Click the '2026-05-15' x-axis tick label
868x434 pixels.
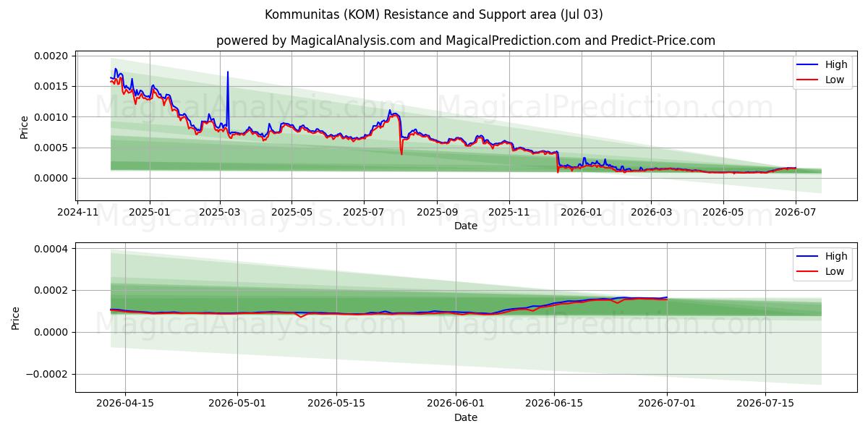336,404
